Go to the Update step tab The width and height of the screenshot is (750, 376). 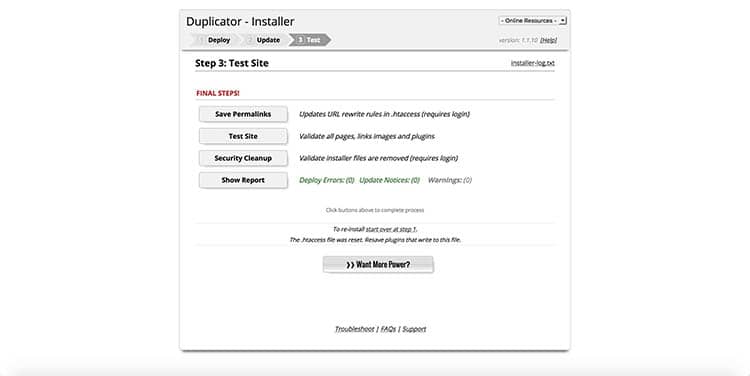click(x=265, y=40)
